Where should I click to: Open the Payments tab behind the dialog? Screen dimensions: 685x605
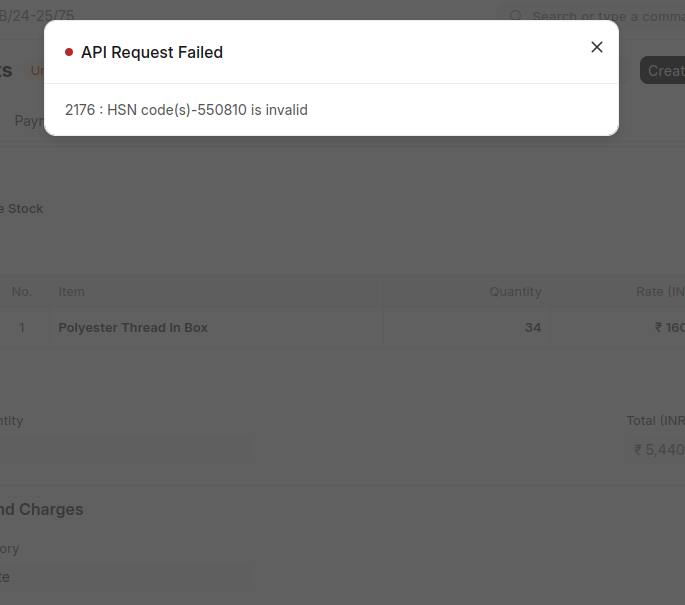[x=29, y=121]
